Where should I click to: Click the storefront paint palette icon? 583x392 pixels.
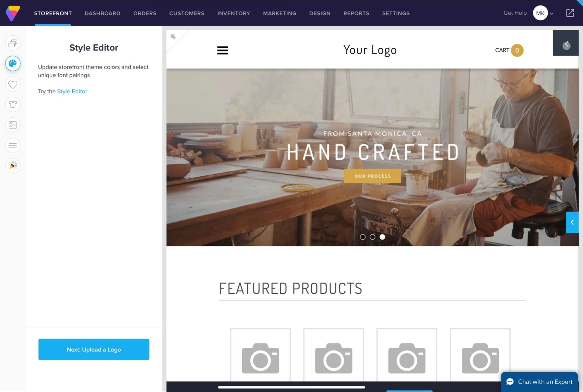tap(13, 64)
